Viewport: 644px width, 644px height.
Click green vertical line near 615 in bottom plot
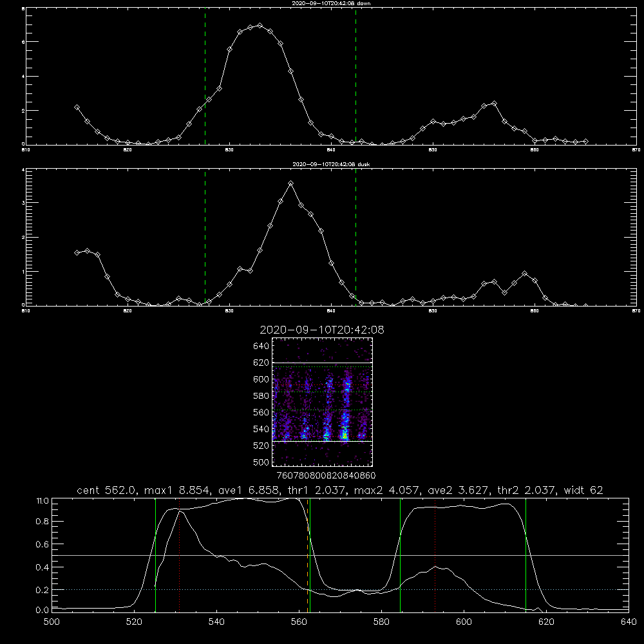tap(526, 554)
